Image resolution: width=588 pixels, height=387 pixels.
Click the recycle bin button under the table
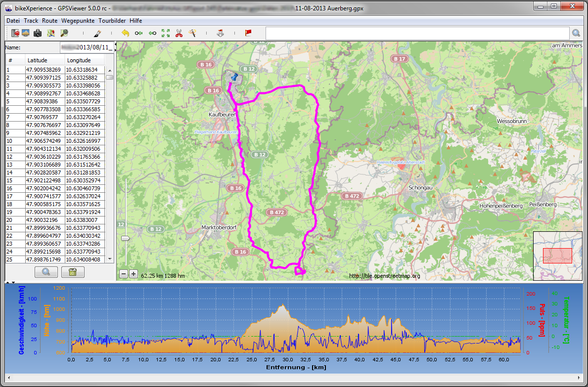(x=73, y=272)
